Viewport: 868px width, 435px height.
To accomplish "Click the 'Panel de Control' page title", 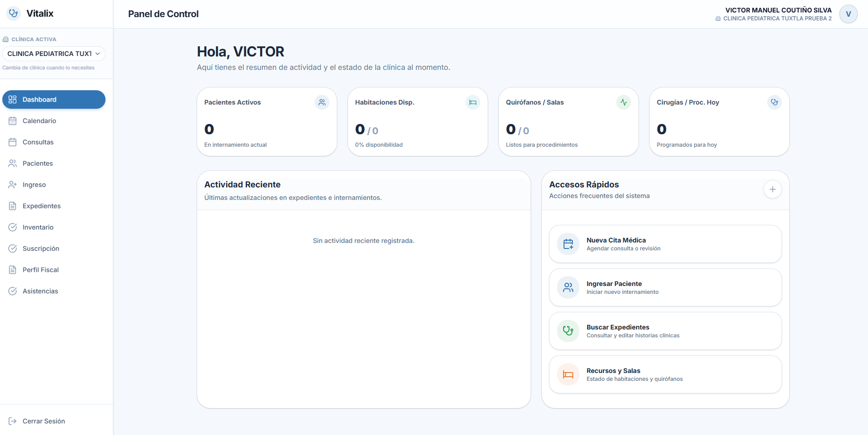I will tap(163, 14).
